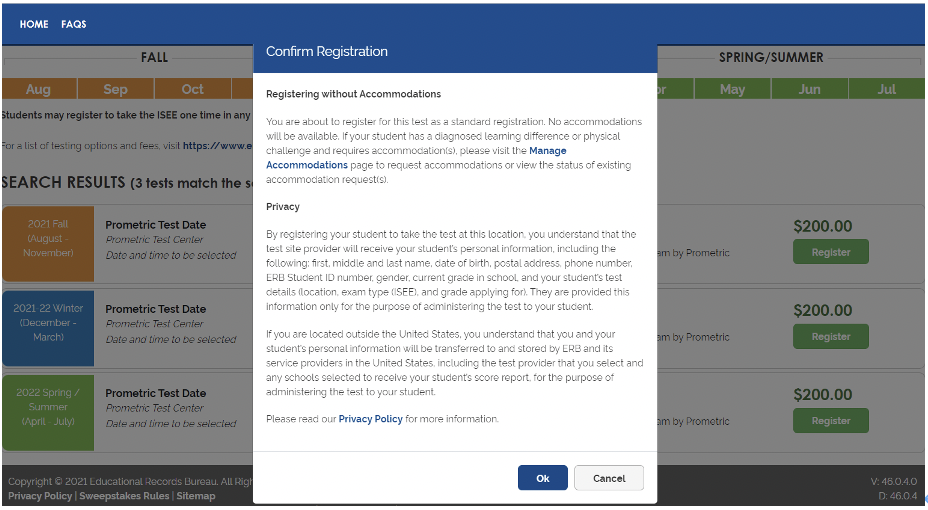This screenshot has width=928, height=510.
Task: Open the Sweepstakes Rules footer link
Action: click(x=124, y=496)
